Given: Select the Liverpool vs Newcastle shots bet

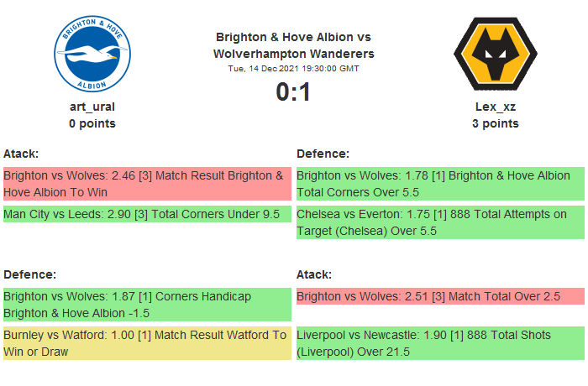Looking at the screenshot, I should [440, 343].
